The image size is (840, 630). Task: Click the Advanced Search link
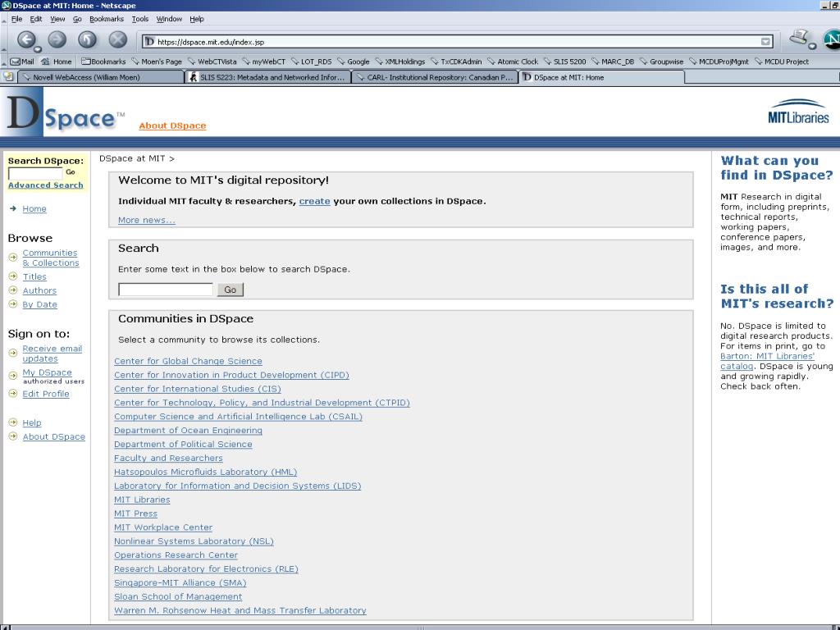coord(46,185)
